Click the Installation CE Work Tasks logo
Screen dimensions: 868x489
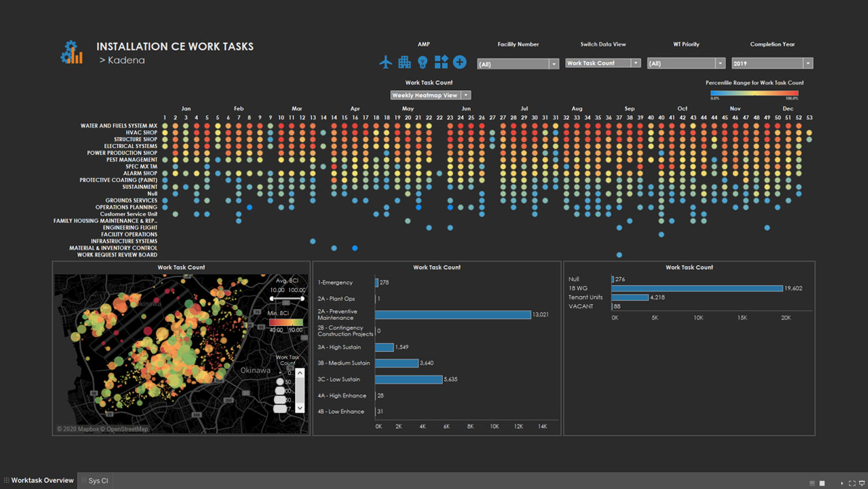[72, 51]
